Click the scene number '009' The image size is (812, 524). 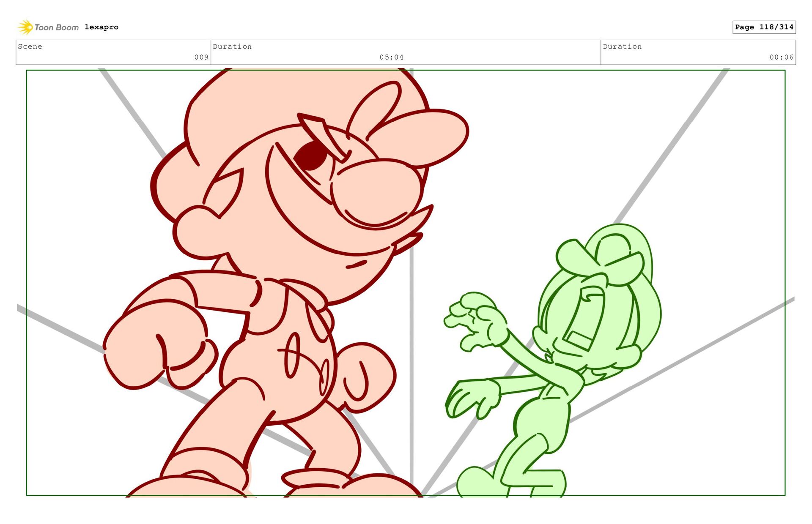(x=201, y=57)
